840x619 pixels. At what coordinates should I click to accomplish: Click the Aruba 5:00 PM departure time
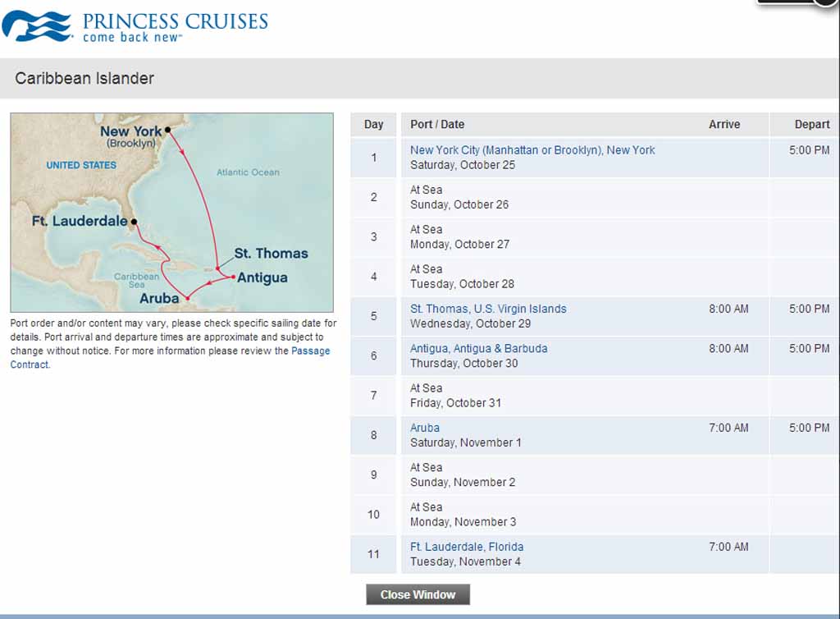click(x=809, y=428)
